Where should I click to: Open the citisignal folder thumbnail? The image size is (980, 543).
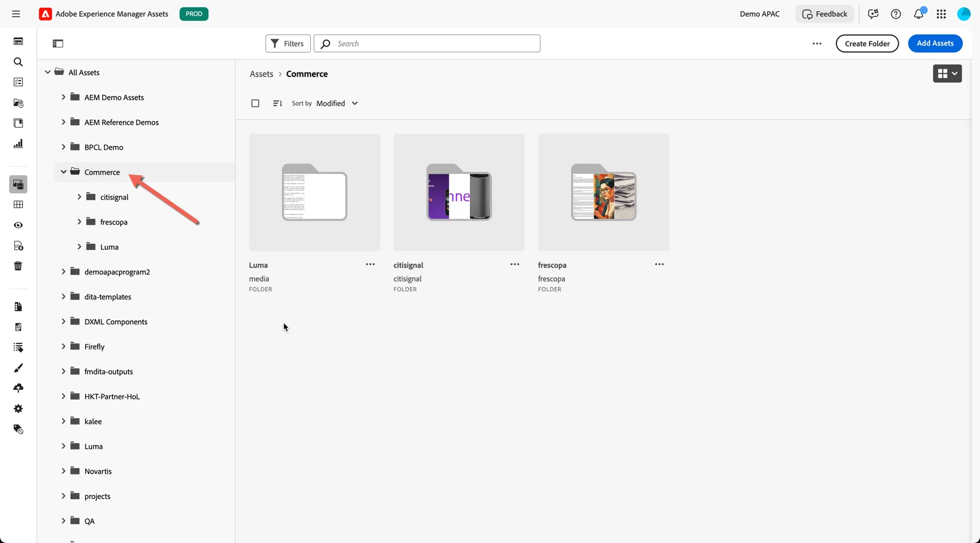[x=459, y=192]
